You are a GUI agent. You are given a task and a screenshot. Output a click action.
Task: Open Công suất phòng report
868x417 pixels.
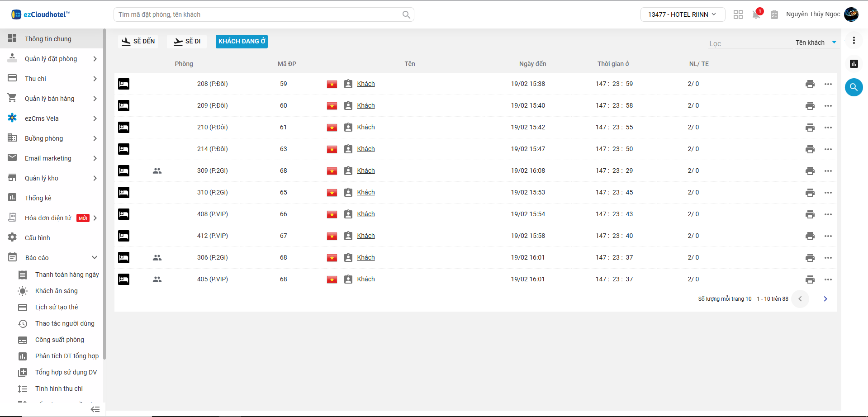(x=59, y=340)
